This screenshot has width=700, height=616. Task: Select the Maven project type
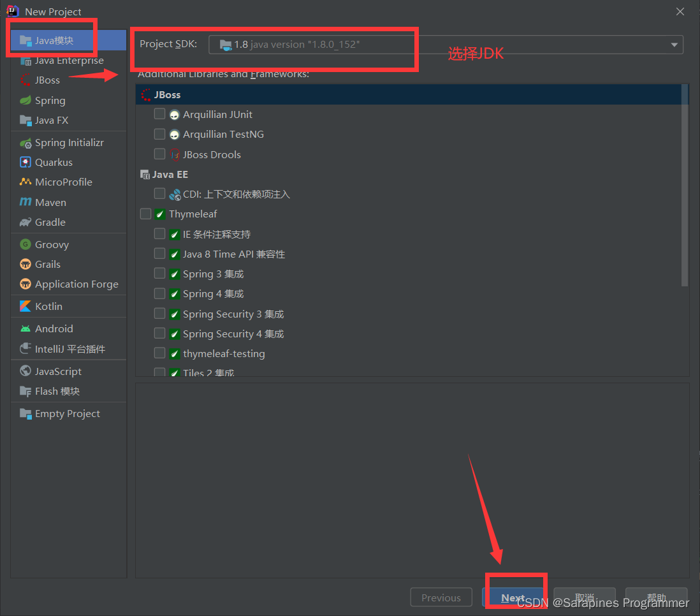(x=48, y=202)
